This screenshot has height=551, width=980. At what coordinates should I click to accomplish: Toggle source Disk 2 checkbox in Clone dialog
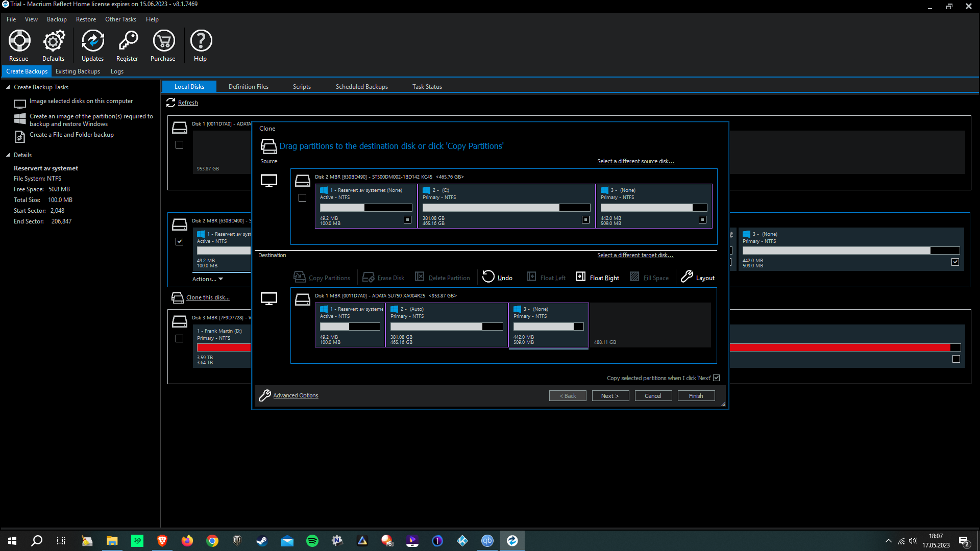(x=303, y=198)
